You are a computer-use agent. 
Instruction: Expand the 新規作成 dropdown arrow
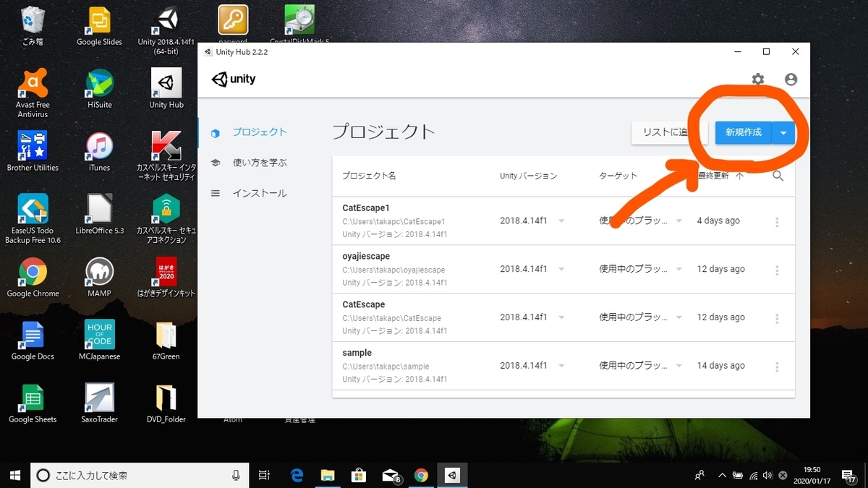click(783, 132)
